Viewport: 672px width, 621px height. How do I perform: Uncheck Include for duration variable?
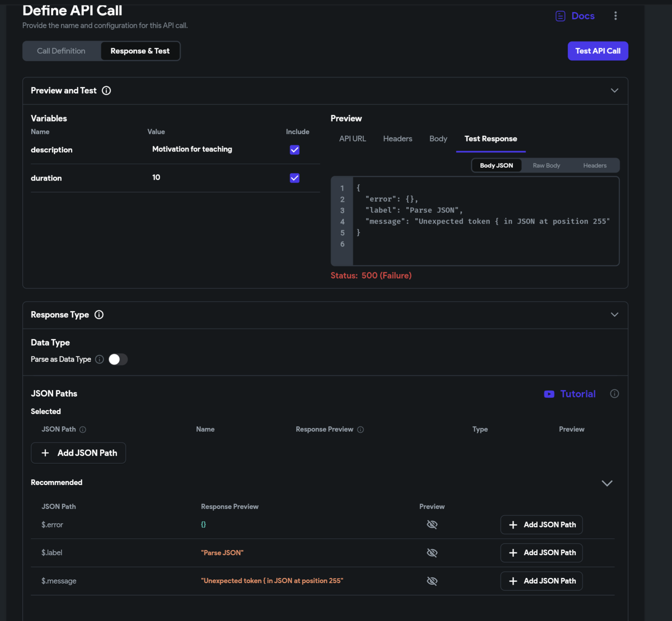tap(295, 178)
